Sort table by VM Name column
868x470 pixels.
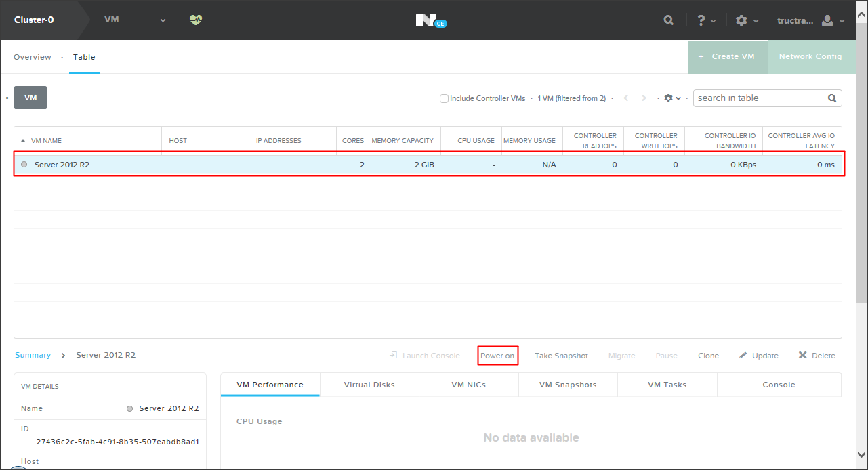(46, 141)
